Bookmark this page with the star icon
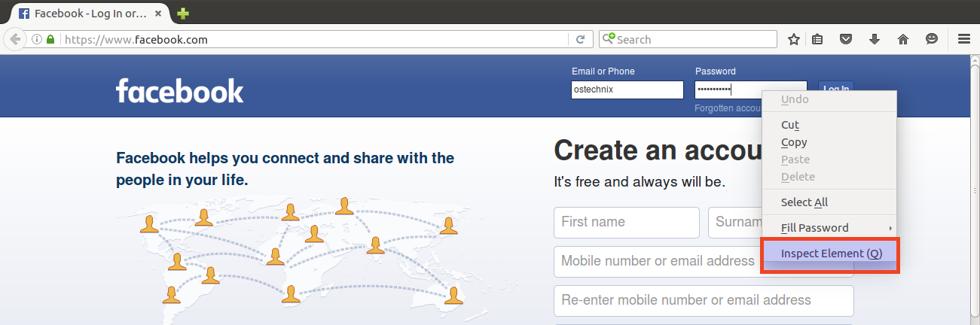Screen dimensions: 980x325 [x=793, y=39]
